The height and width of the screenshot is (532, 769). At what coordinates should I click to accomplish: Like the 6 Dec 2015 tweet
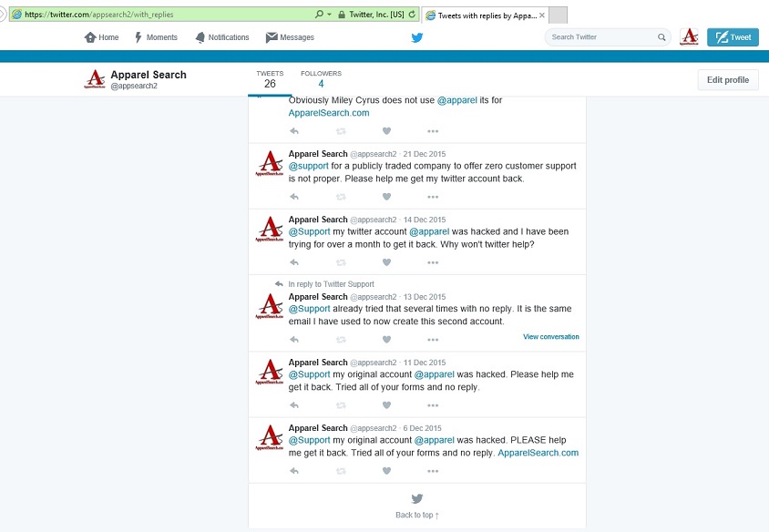pos(386,471)
